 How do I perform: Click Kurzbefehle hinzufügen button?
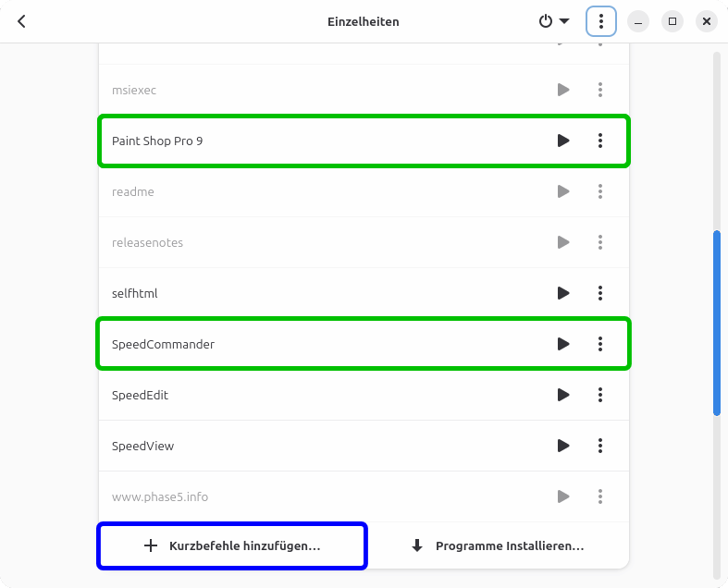click(x=232, y=545)
